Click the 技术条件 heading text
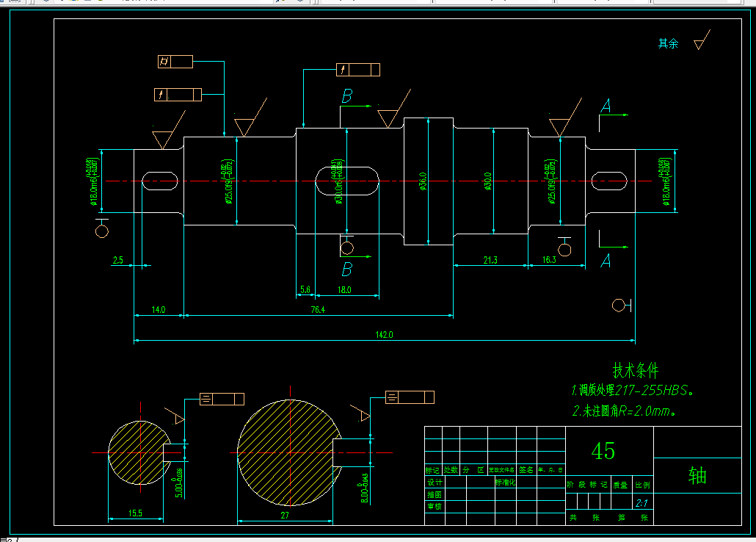The height and width of the screenshot is (542, 756). [635, 371]
